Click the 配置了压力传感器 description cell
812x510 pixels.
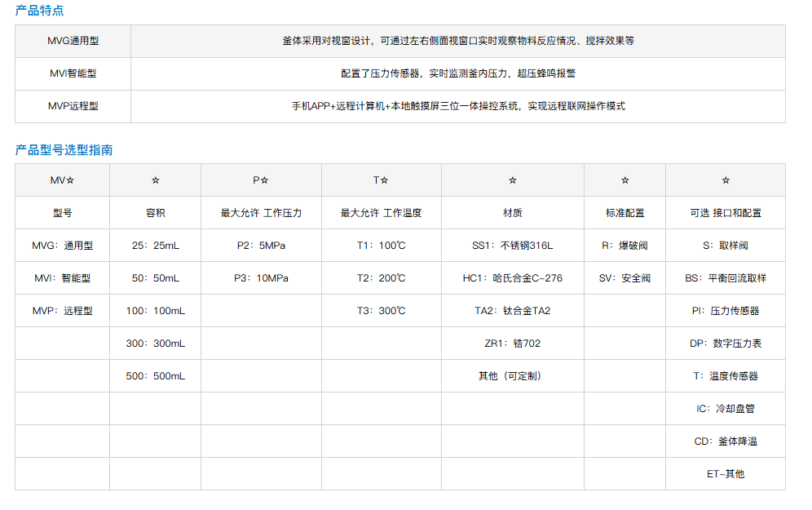[x=458, y=73]
